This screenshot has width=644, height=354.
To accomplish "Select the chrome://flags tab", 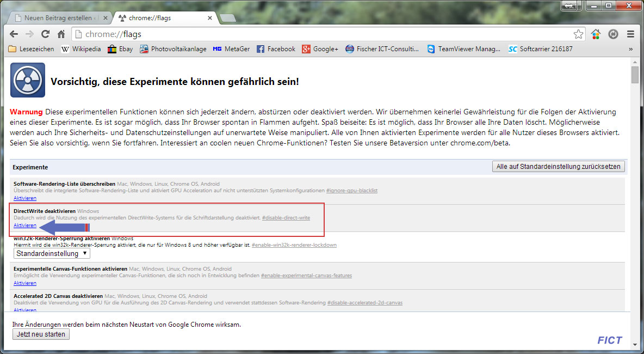I will click(164, 18).
